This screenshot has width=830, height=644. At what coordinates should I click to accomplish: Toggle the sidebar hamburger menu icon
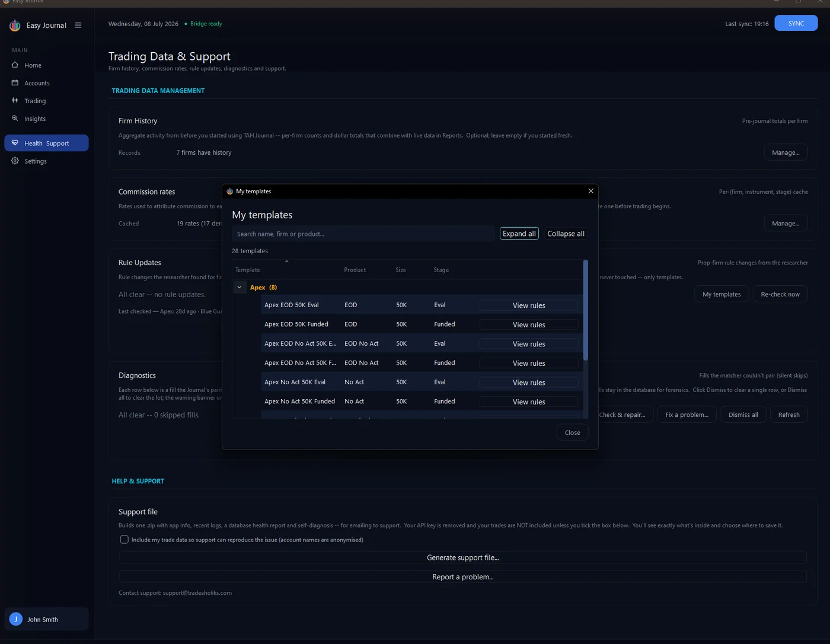(x=78, y=25)
